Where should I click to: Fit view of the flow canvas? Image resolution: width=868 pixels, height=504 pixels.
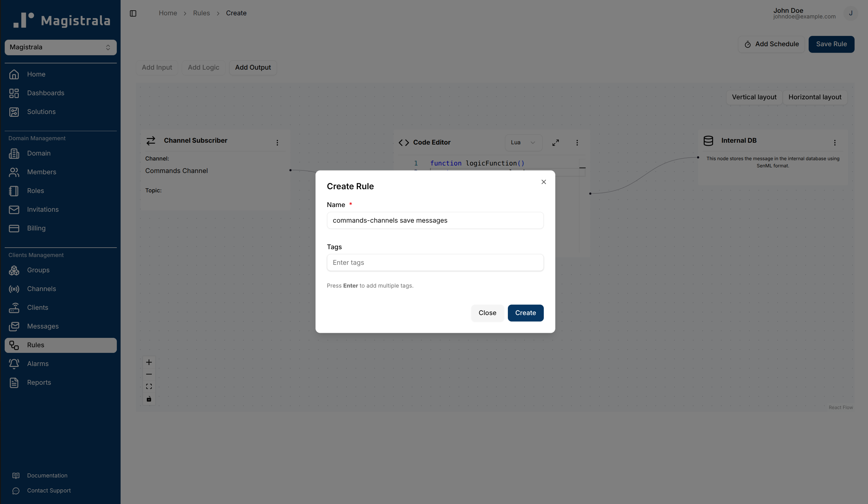tap(149, 387)
